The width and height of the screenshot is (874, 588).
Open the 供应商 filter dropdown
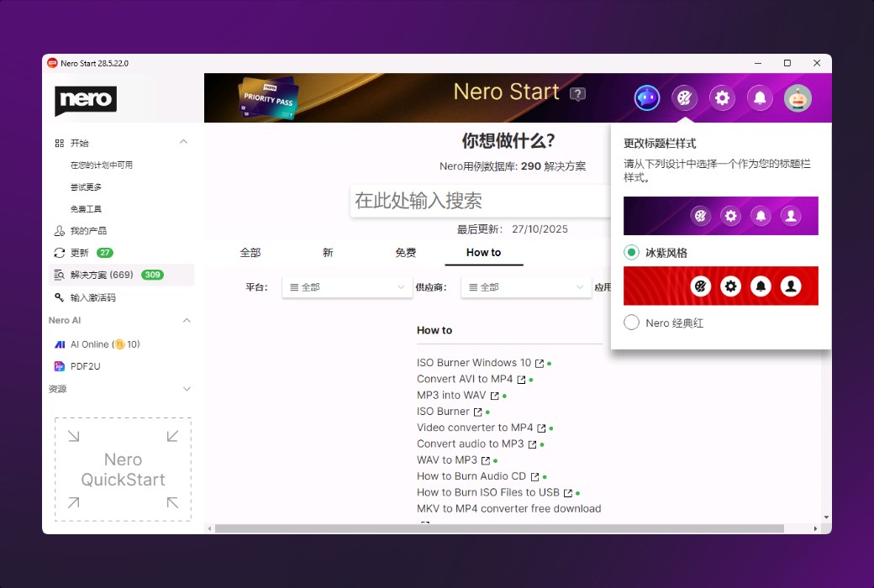point(525,287)
